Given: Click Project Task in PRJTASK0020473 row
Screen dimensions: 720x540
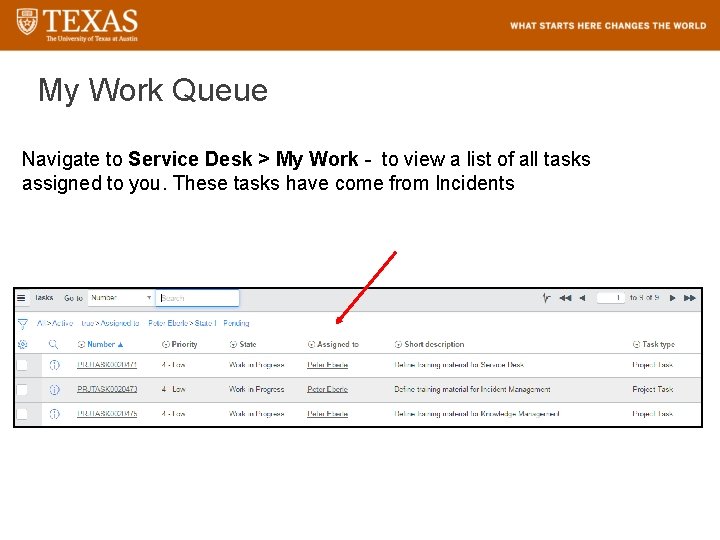Looking at the screenshot, I should point(652,389).
